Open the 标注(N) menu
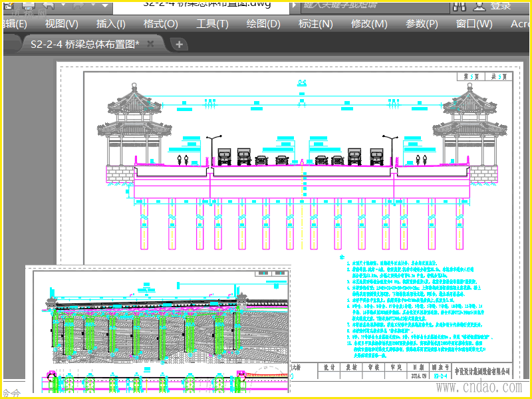Viewport: 532px width, 399px height. pos(315,24)
